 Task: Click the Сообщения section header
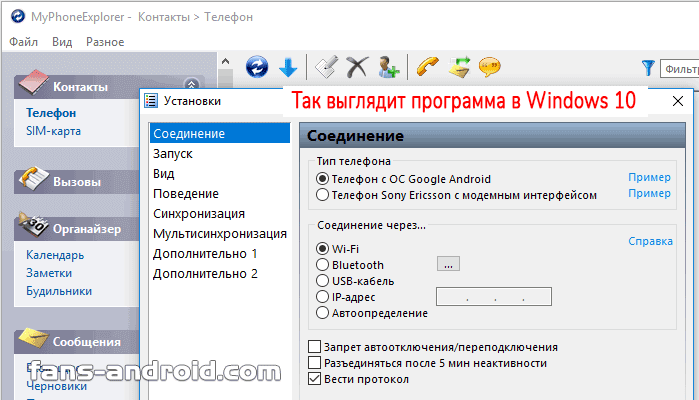tap(77, 342)
